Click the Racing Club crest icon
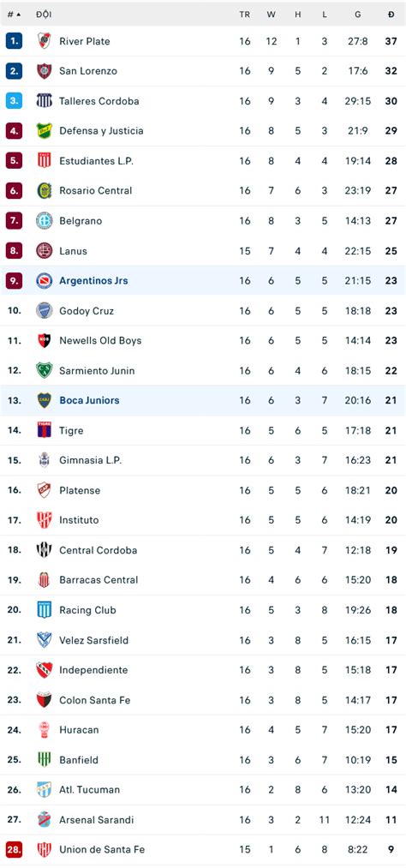Image resolution: width=406 pixels, height=868 pixels. [45, 610]
